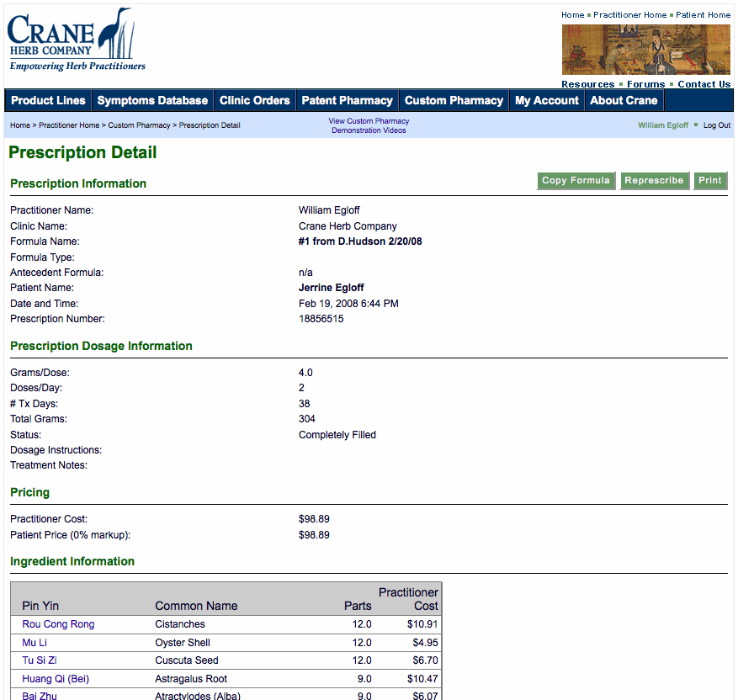Viewport: 738px width, 700px height.
Task: Go to Forums in top-right links
Action: pyautogui.click(x=645, y=84)
